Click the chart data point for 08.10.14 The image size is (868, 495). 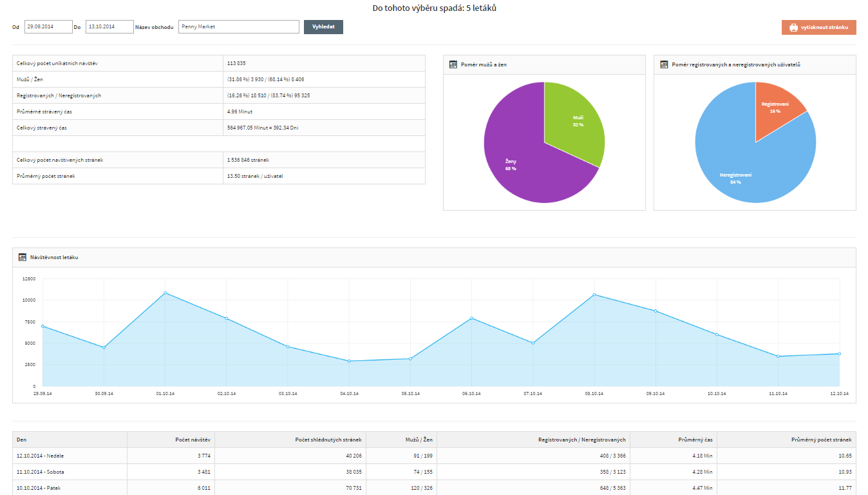tap(594, 295)
